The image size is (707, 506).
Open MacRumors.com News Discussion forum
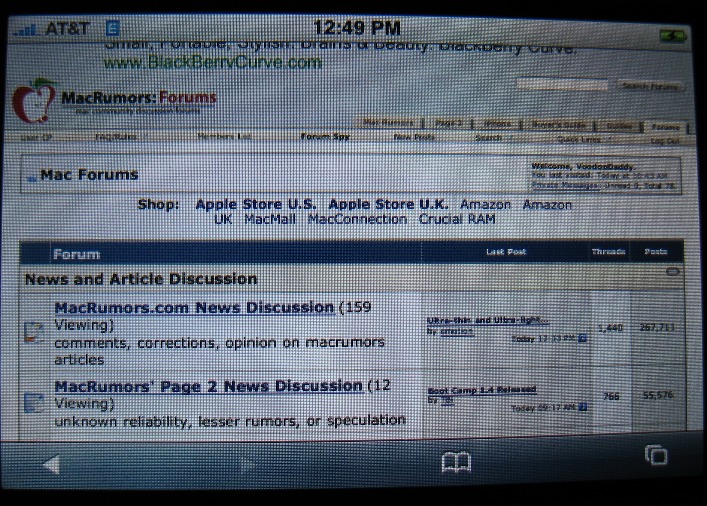point(194,308)
